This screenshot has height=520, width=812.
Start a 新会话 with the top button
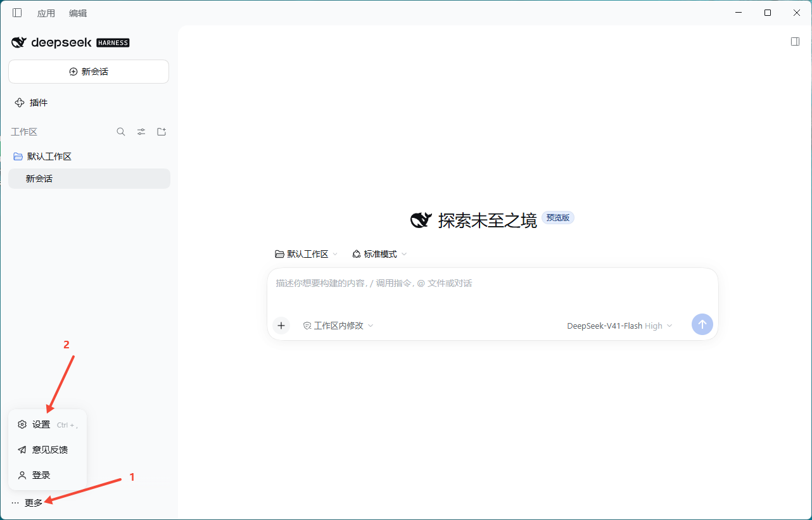coord(89,72)
